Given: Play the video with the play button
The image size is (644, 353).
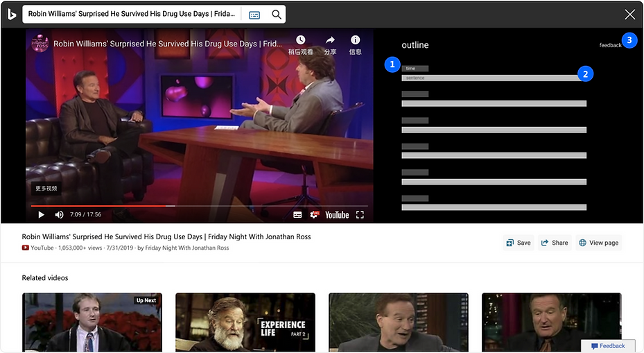Looking at the screenshot, I should point(41,214).
